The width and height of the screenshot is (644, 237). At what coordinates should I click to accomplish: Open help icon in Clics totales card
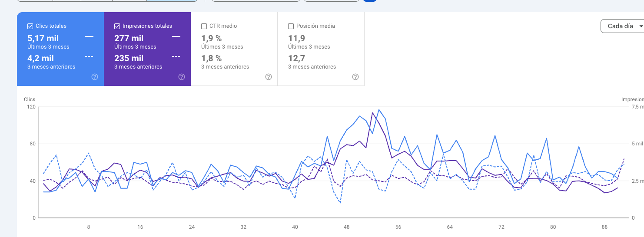[x=95, y=77]
